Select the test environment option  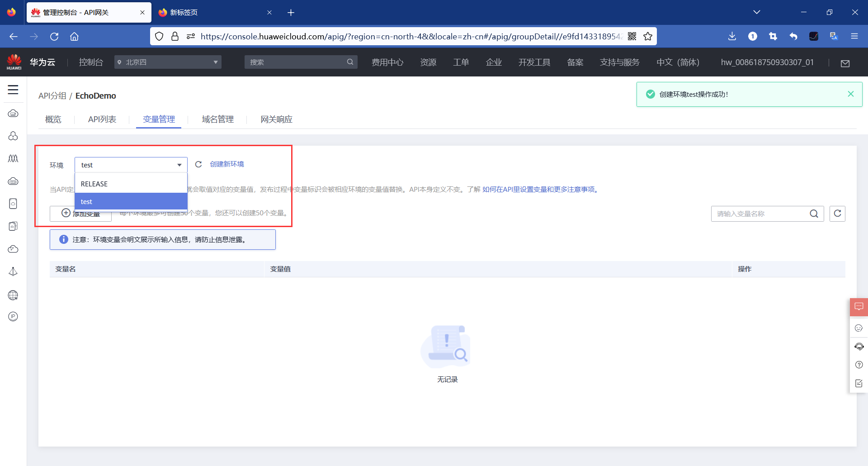pos(131,201)
